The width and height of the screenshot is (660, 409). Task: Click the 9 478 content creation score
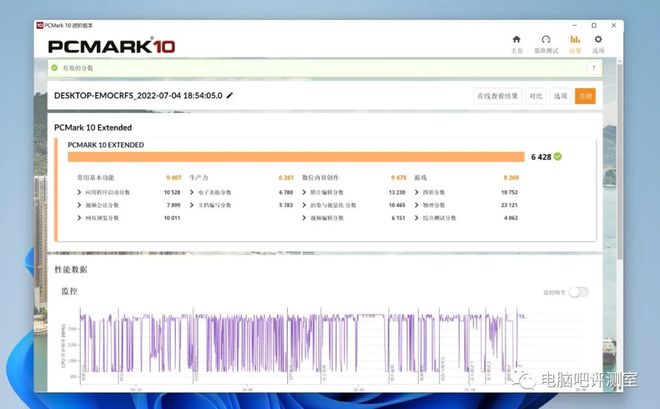click(x=398, y=178)
